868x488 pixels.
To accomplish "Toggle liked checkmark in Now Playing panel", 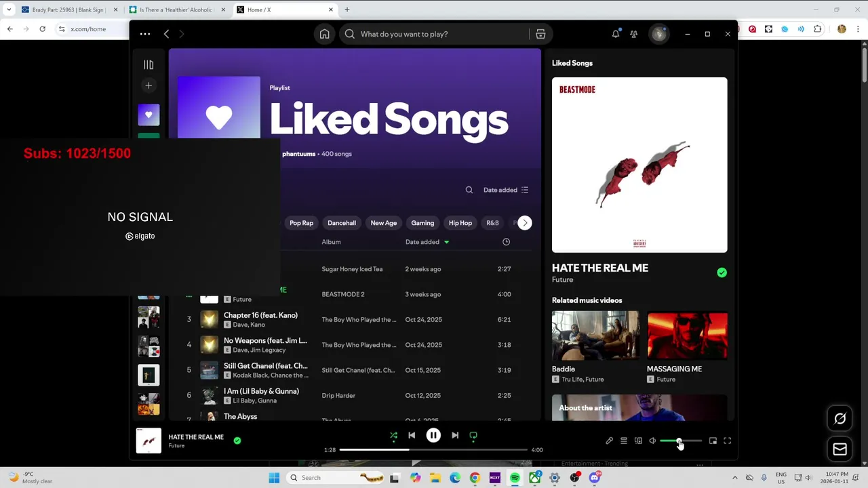I will (722, 272).
